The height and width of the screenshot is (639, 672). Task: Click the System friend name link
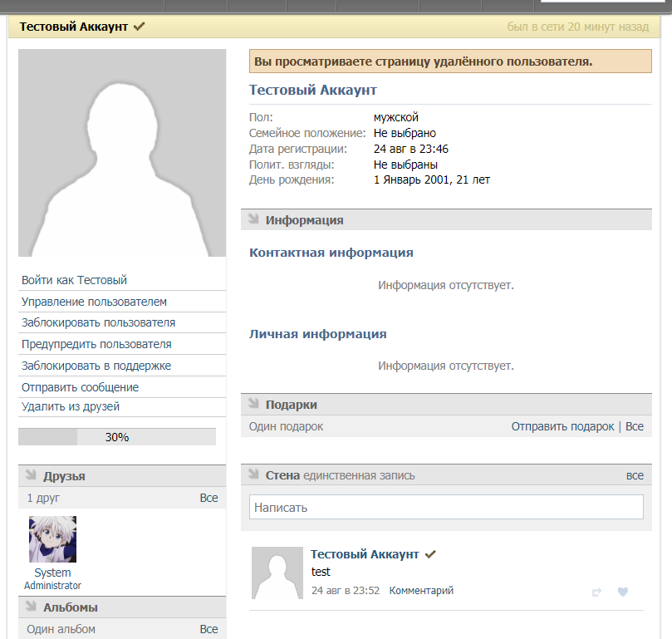coord(52,573)
